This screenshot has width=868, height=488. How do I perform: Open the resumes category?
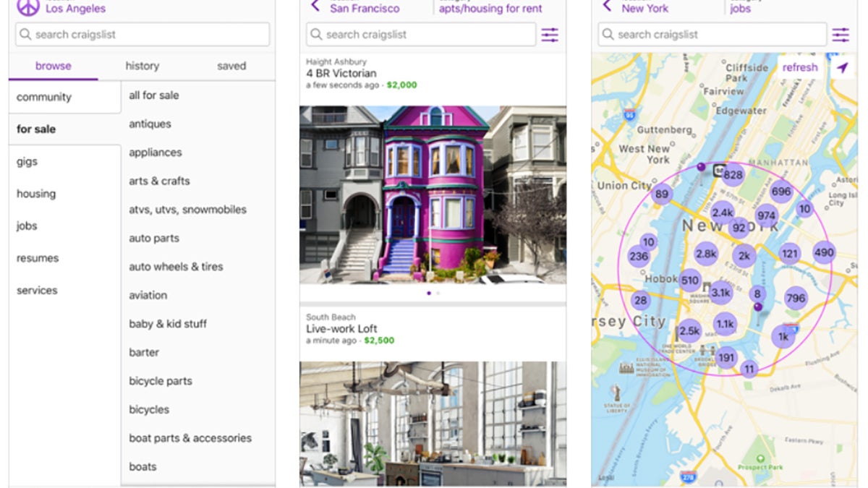(65, 258)
